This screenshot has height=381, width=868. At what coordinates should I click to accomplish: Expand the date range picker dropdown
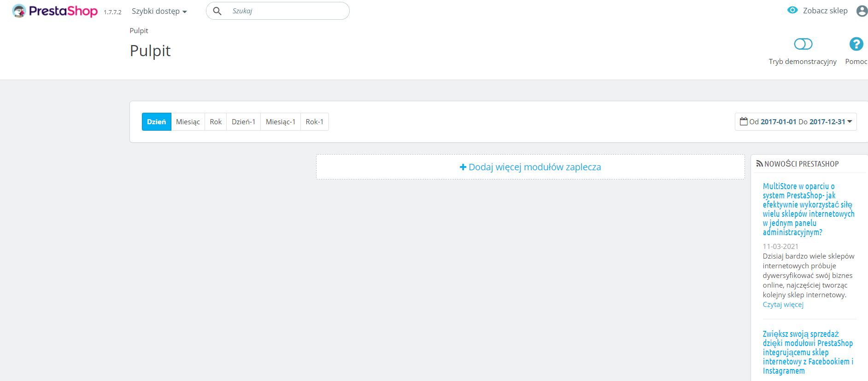click(796, 121)
